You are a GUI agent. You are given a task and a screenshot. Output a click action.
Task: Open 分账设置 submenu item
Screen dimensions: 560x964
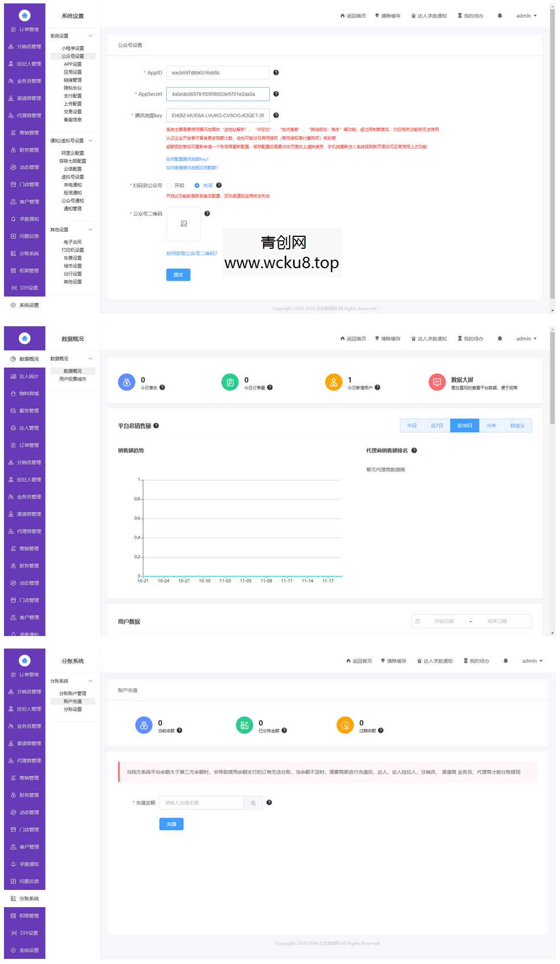click(73, 709)
